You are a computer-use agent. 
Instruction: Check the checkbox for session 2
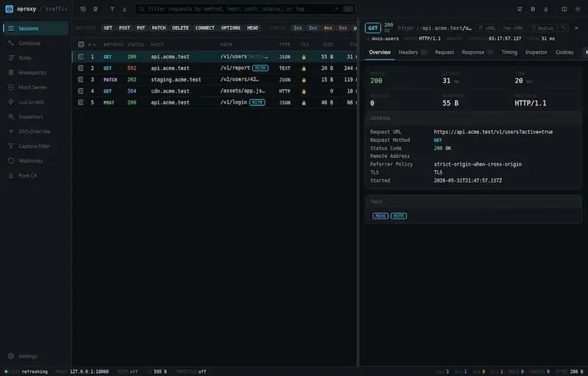81,68
